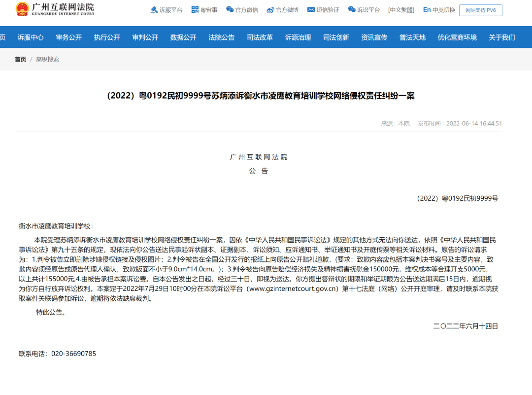Viewport: 532px width, 395px height.
Task: Click the right-aligned case number （2022）粤0192民初9999号
Action: click(x=457, y=198)
